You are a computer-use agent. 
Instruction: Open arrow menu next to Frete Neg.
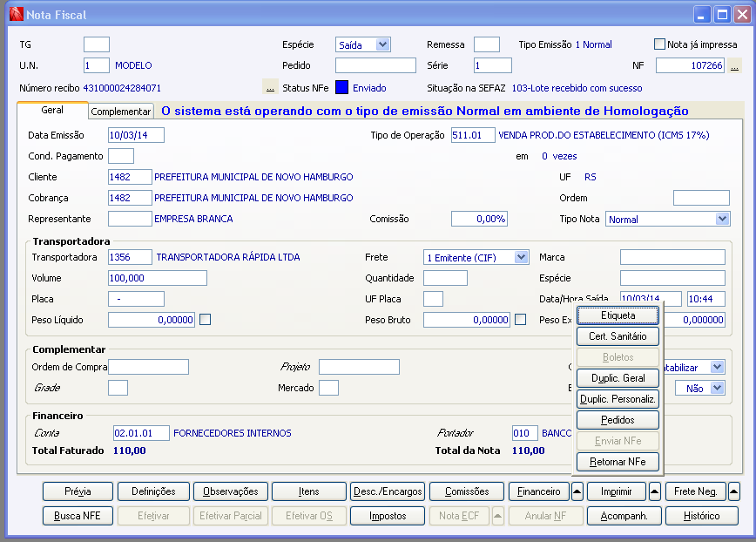pos(733,491)
